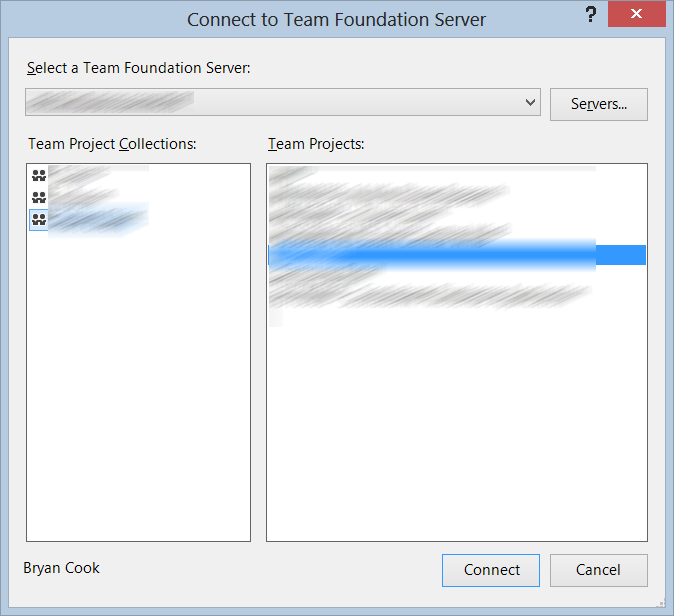This screenshot has height=616, width=674.
Task: Click the Select a Team Foundation Server label
Action: click(x=138, y=68)
